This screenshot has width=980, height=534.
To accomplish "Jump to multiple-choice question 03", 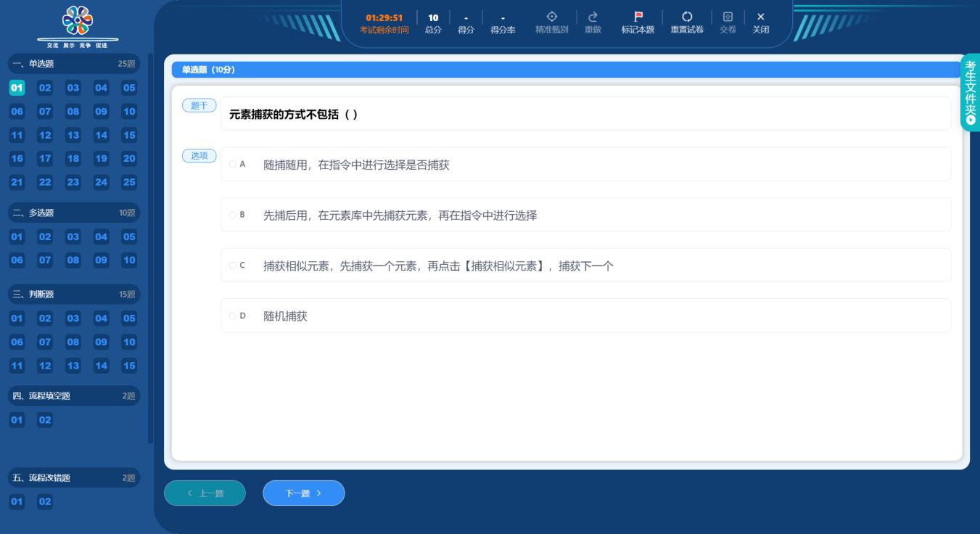I will pyautogui.click(x=73, y=237).
